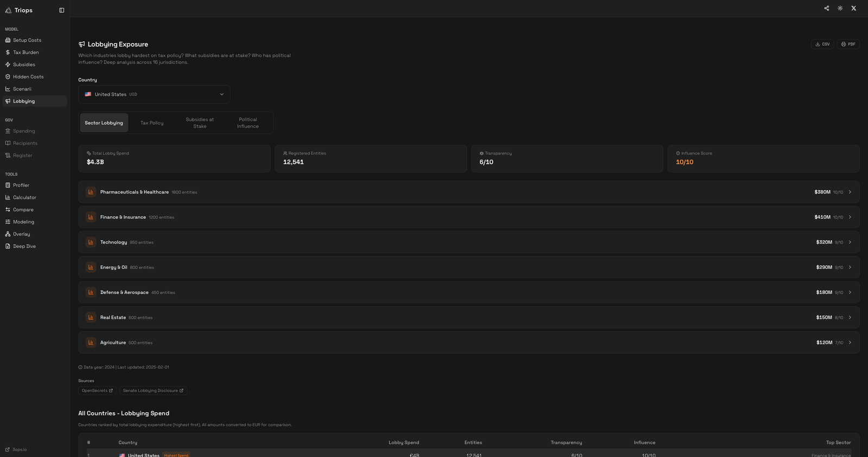Screen dimensions: 868x457
Task: Switch to the Political Influence tab
Action: coord(247,123)
